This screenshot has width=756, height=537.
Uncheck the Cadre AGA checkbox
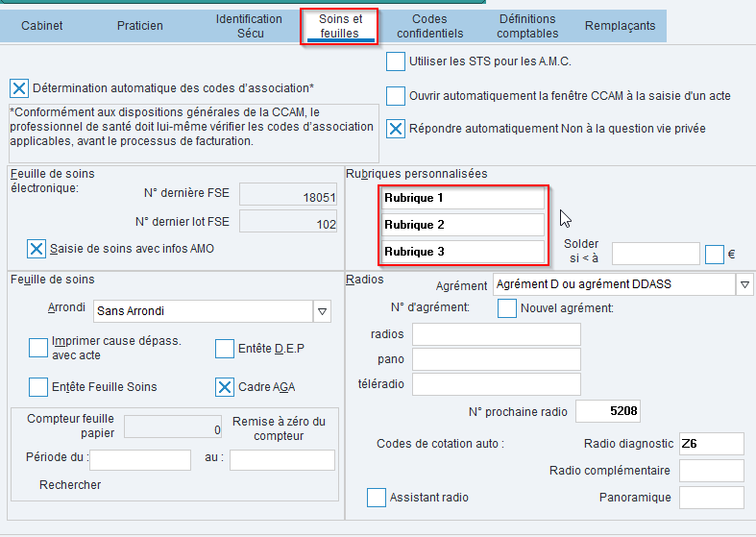coord(224,387)
